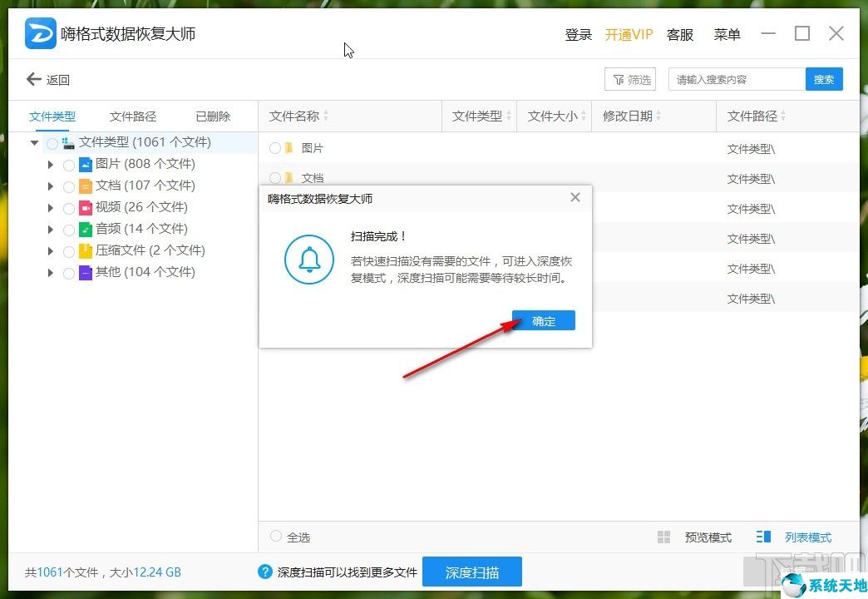Expand the 图片 tree node
868x599 pixels.
click(x=51, y=164)
